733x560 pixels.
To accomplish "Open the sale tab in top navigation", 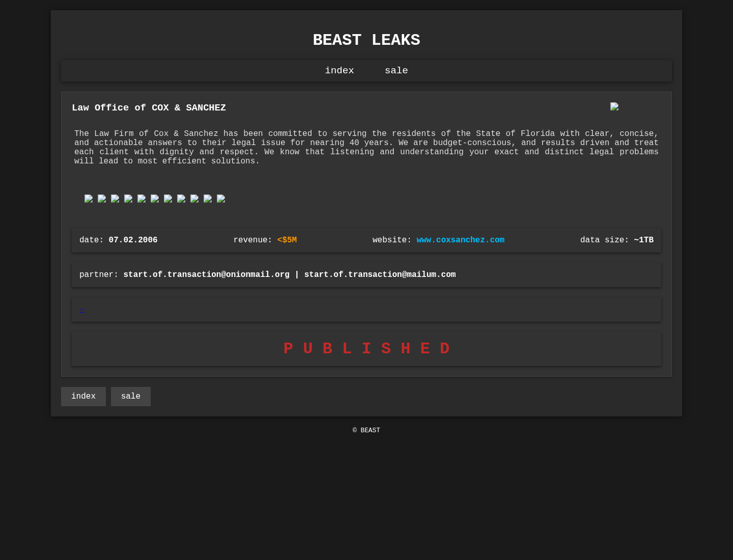I will coord(396,71).
